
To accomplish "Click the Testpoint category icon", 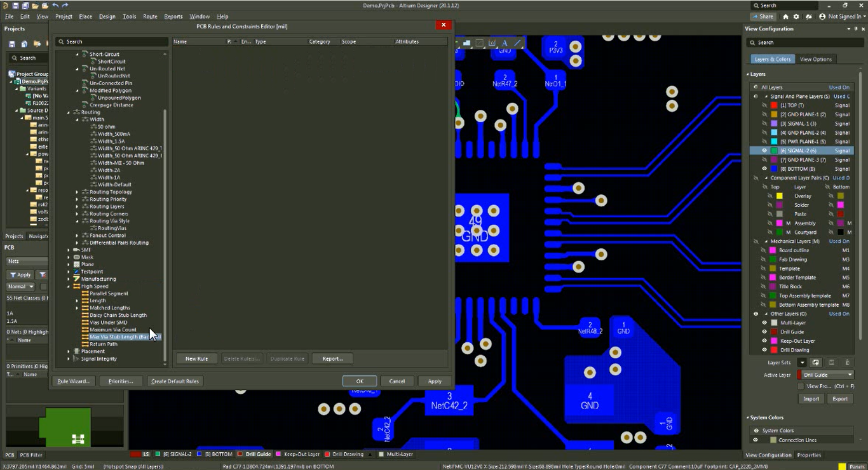I will coord(77,272).
